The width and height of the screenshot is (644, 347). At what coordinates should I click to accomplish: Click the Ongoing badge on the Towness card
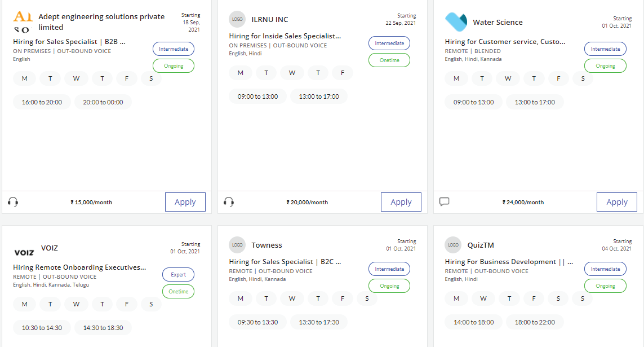389,285
